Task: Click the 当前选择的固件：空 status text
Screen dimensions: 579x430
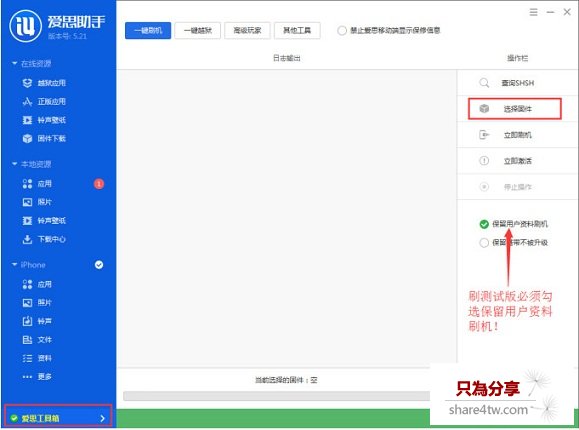Action: click(286, 380)
